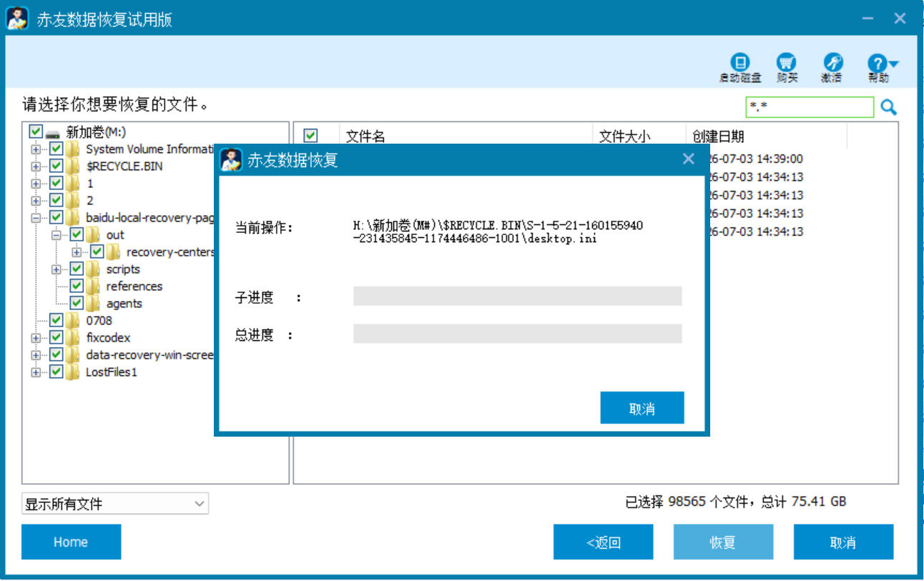Select the data-recovery-win-scree folder label
Viewport: 924px width, 581px height.
(149, 355)
